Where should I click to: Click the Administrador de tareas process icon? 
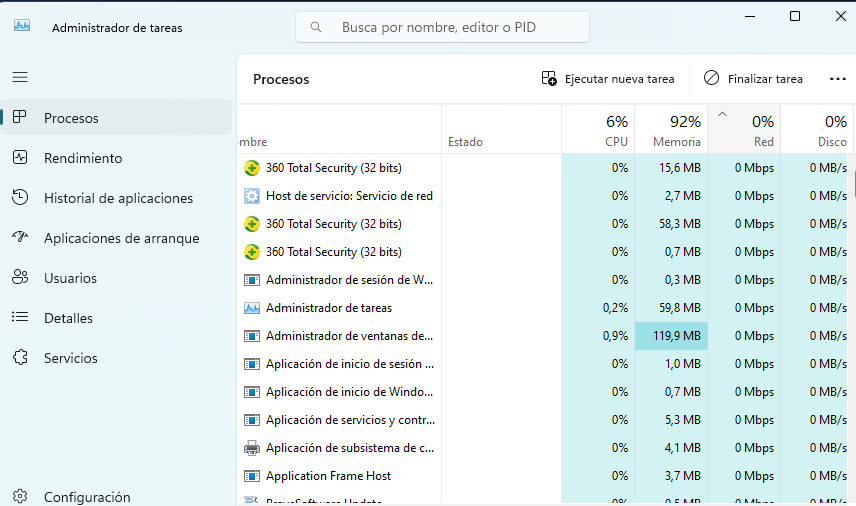[x=252, y=308]
